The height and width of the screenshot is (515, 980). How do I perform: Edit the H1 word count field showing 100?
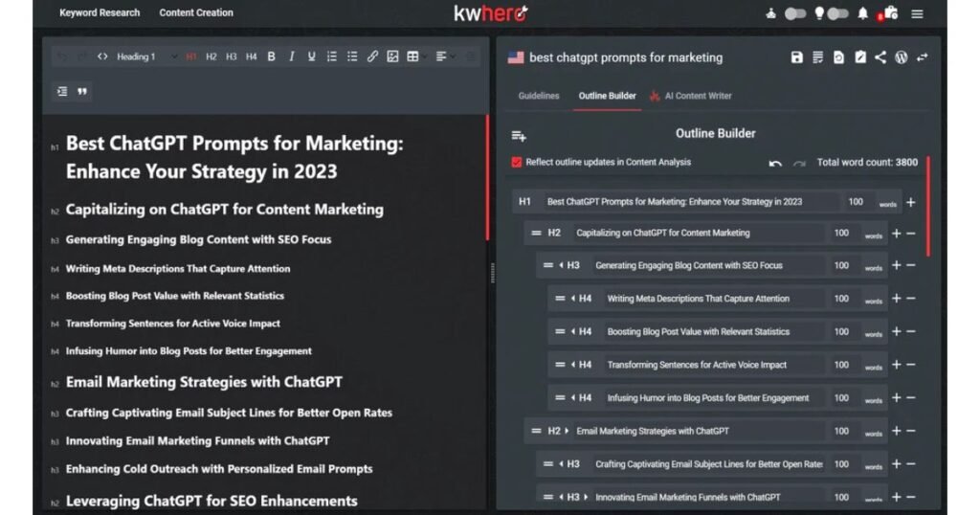tap(856, 202)
